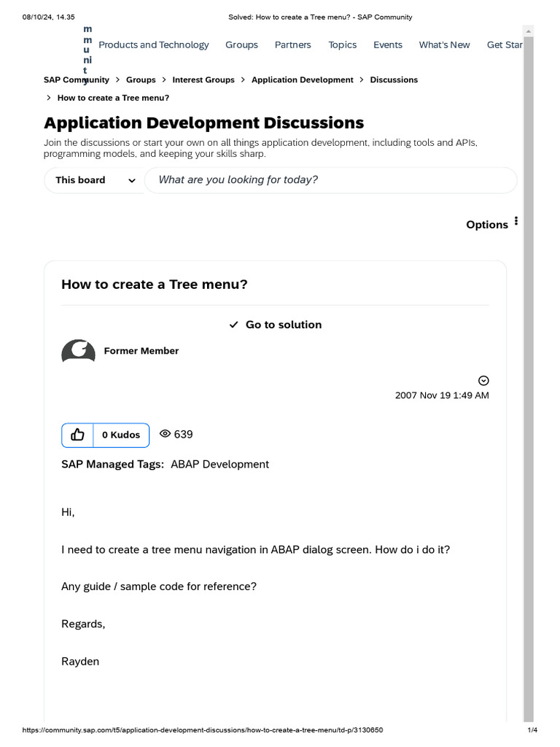This screenshot has height=747, width=560.
Task: Click the Application Development Discussions heading
Action: [204, 123]
